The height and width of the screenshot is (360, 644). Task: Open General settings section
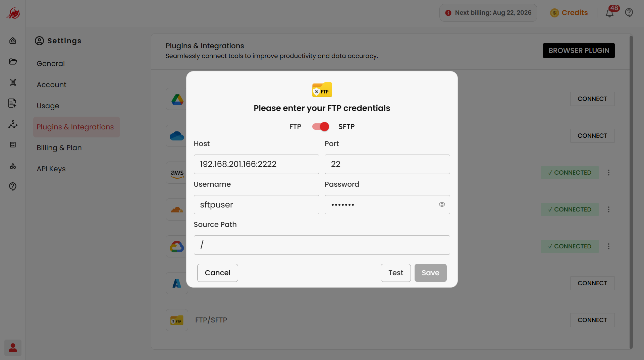(51, 63)
